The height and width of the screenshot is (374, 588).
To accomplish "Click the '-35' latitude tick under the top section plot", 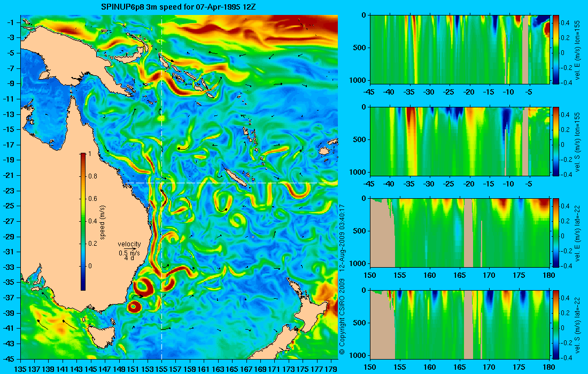I will [x=409, y=92].
